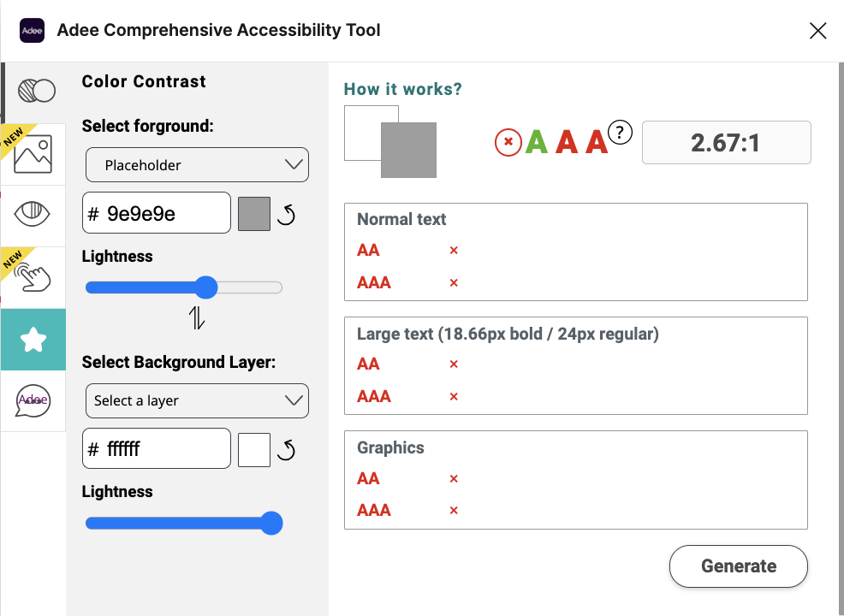The image size is (844, 616).
Task: Swap foreground and background colors
Action: click(x=197, y=318)
